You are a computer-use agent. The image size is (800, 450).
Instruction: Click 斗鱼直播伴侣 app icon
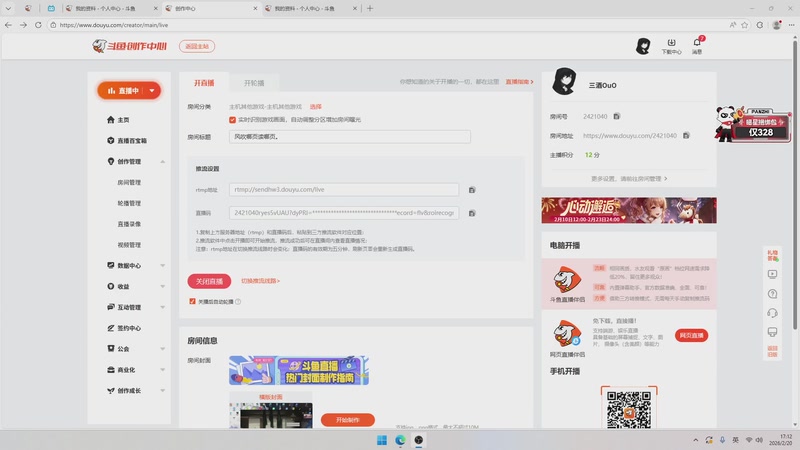(567, 280)
